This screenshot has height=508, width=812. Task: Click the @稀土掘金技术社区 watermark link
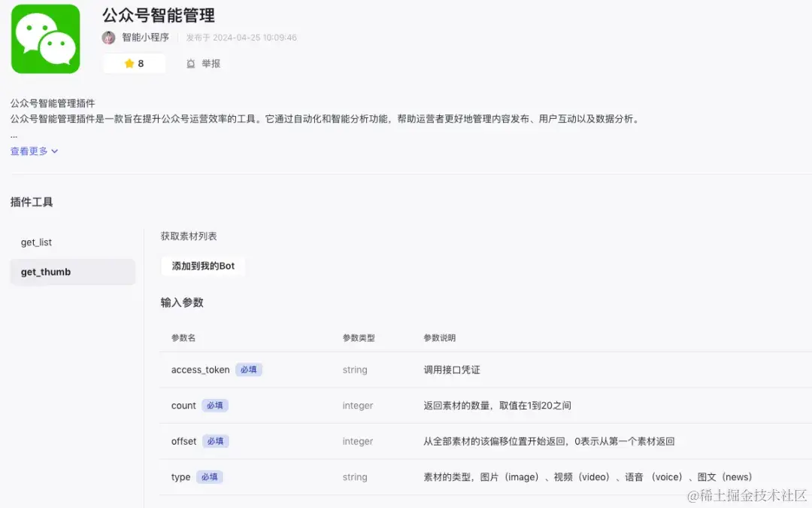point(745,497)
